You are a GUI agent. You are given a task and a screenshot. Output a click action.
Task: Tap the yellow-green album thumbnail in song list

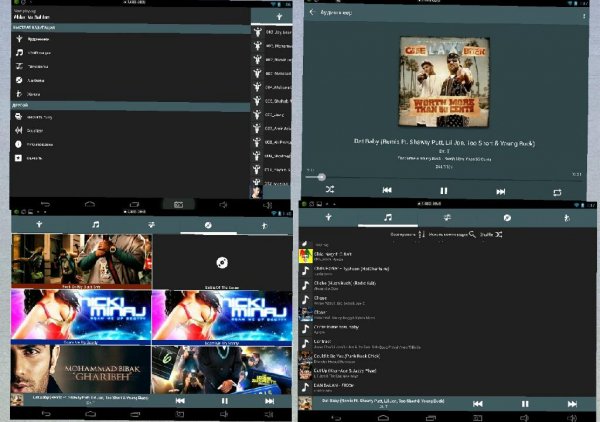coord(305,256)
